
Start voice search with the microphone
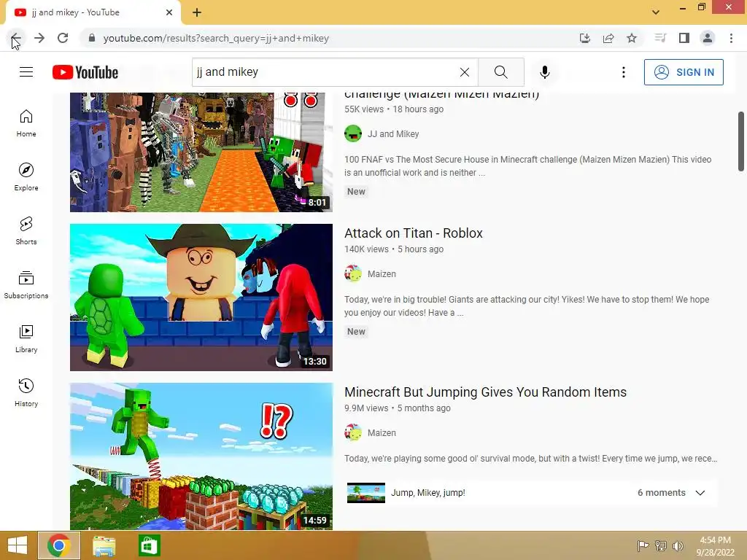pos(544,72)
